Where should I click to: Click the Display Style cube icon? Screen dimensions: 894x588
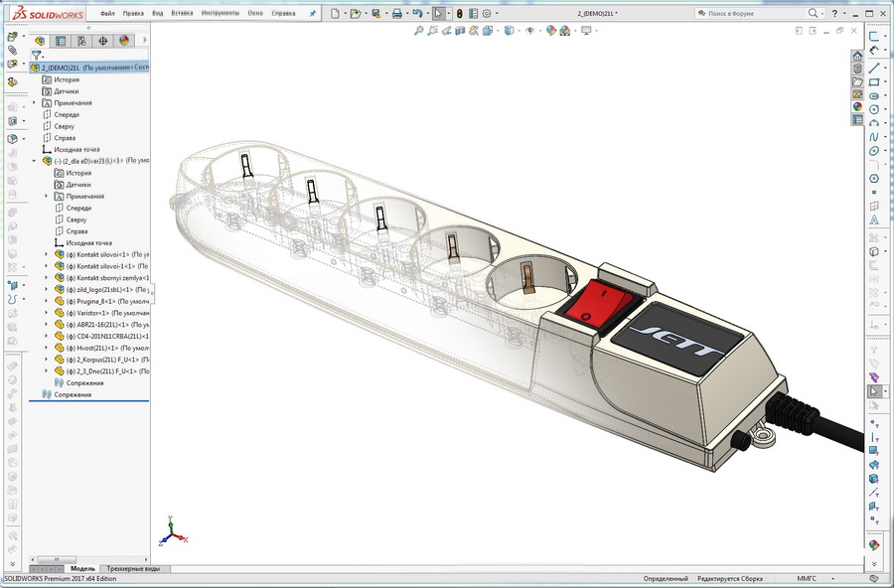(x=509, y=31)
